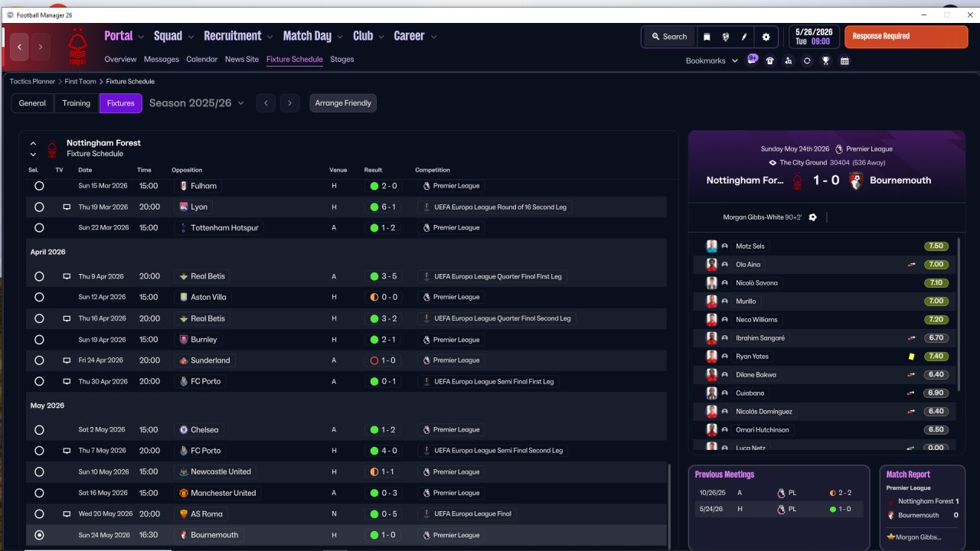Click the Response Required button
This screenshot has height=551, width=980.
tap(906, 37)
